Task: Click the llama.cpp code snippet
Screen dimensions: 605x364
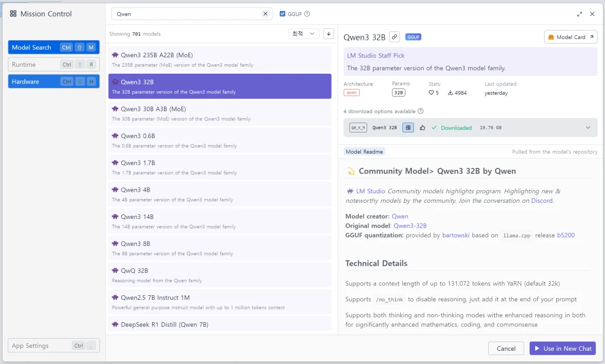Action: (517, 236)
